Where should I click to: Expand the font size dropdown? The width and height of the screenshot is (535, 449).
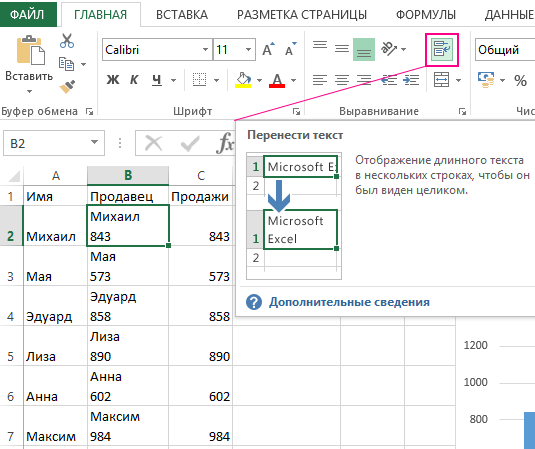(248, 49)
